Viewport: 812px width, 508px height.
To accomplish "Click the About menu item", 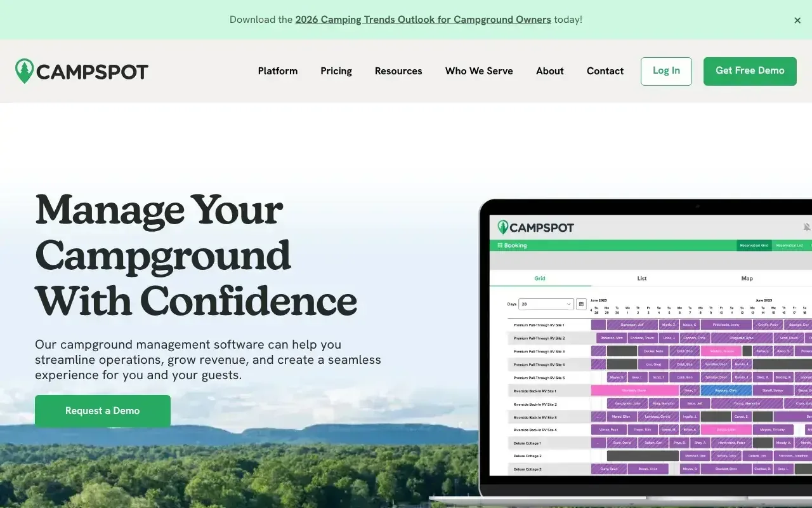I will (x=549, y=71).
